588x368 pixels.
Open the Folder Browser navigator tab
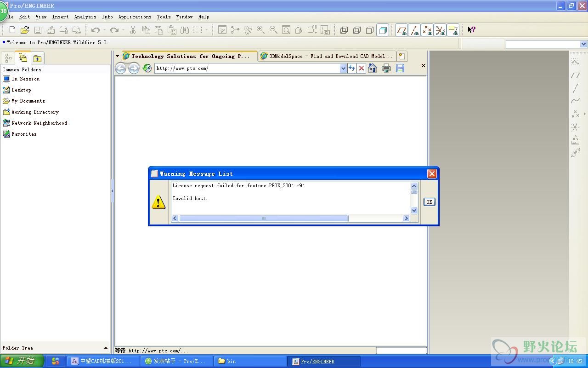click(x=23, y=57)
